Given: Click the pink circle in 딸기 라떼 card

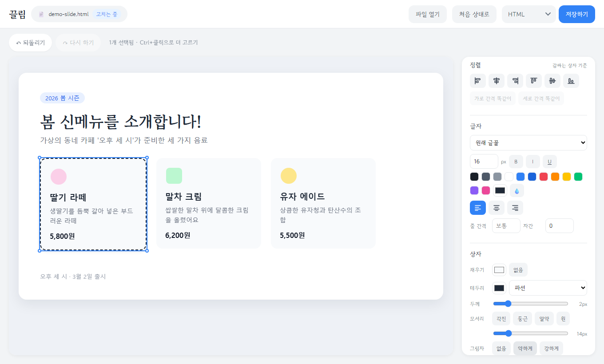Looking at the screenshot, I should pos(59,177).
